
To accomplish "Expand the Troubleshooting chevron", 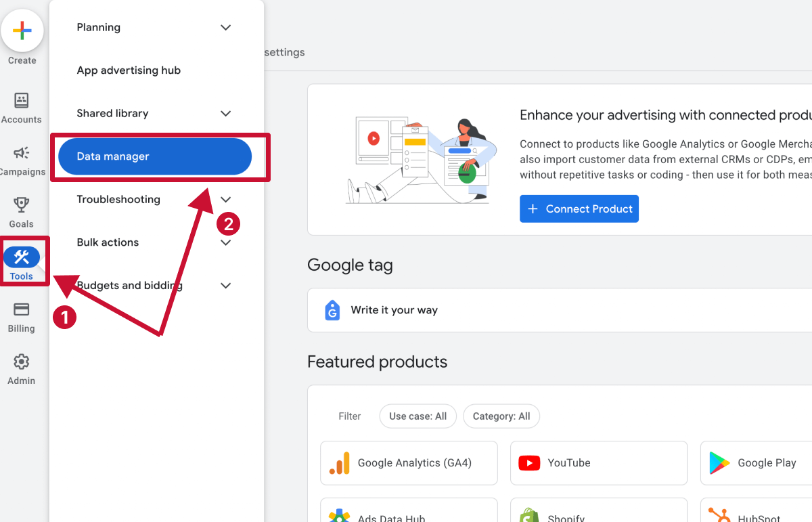I will pyautogui.click(x=226, y=200).
